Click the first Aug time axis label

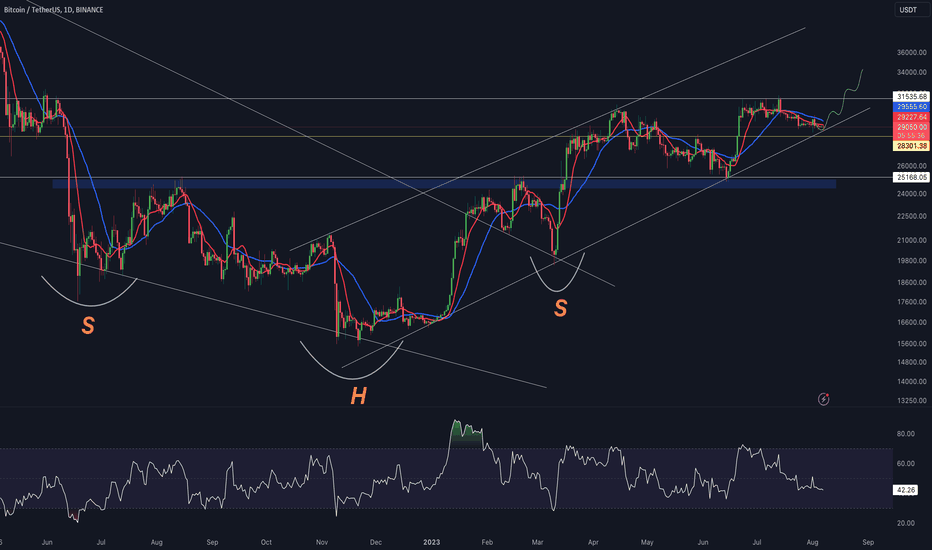click(x=156, y=542)
